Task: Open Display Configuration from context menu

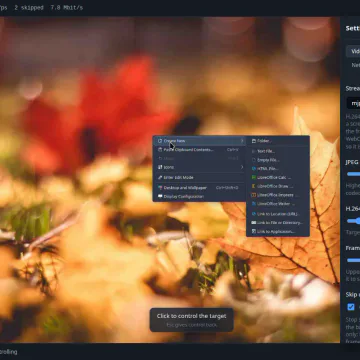Action: 199,196
